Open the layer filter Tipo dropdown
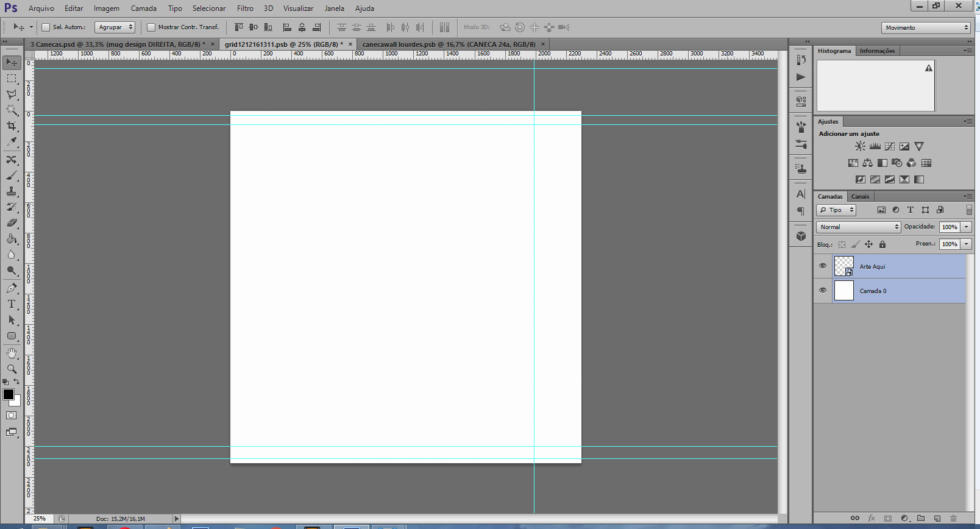Screen dimensions: 980x529 [836, 210]
